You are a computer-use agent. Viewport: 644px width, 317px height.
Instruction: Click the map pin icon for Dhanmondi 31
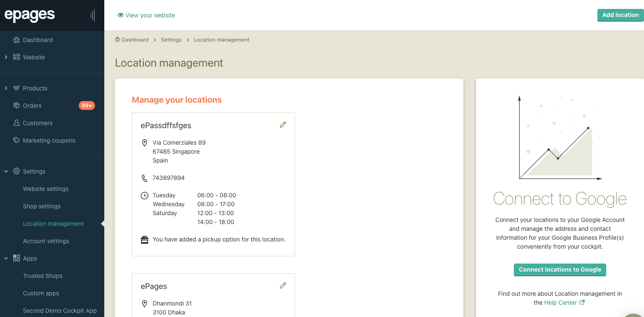click(145, 304)
